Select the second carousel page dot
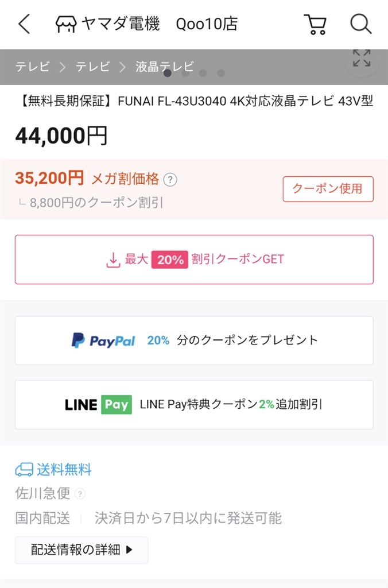This screenshot has width=388, height=588. point(185,73)
